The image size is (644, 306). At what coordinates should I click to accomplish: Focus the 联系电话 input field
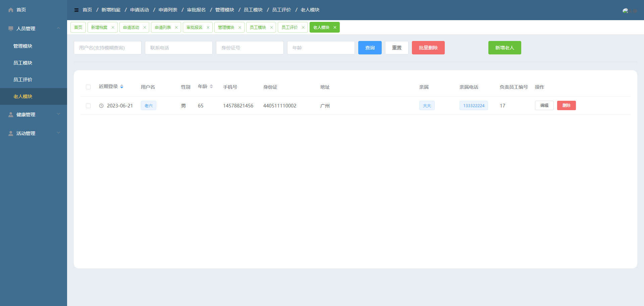[179, 48]
